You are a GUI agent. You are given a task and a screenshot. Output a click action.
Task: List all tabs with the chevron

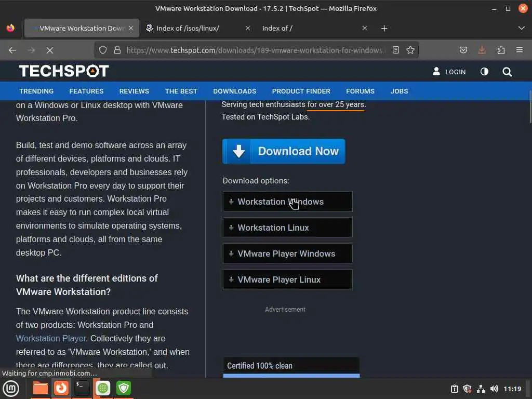tap(522, 28)
